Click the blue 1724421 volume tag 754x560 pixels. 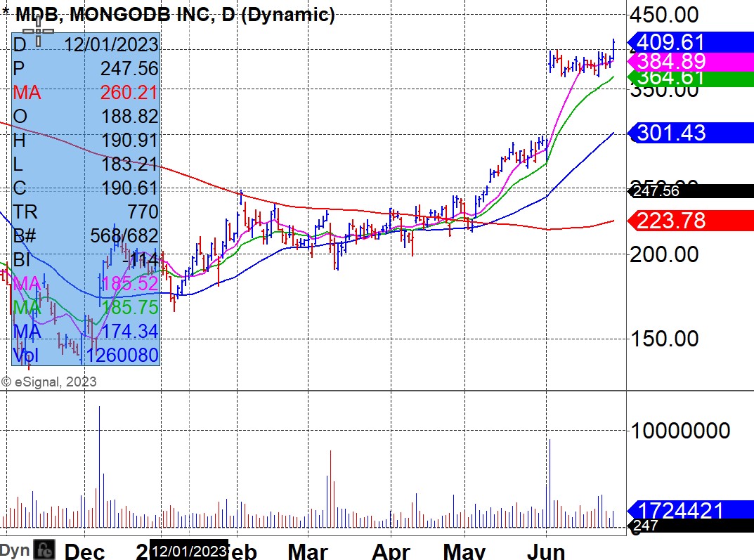(691, 509)
